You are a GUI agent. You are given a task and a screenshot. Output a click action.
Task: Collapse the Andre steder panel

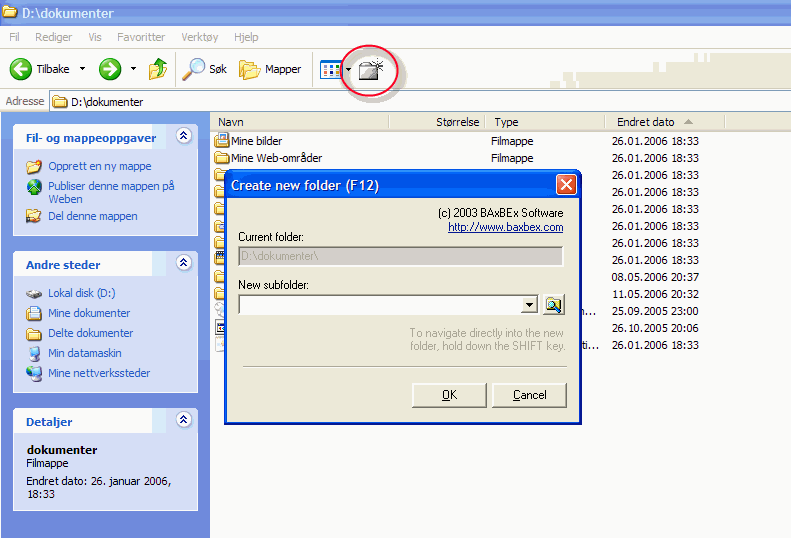pos(184,262)
